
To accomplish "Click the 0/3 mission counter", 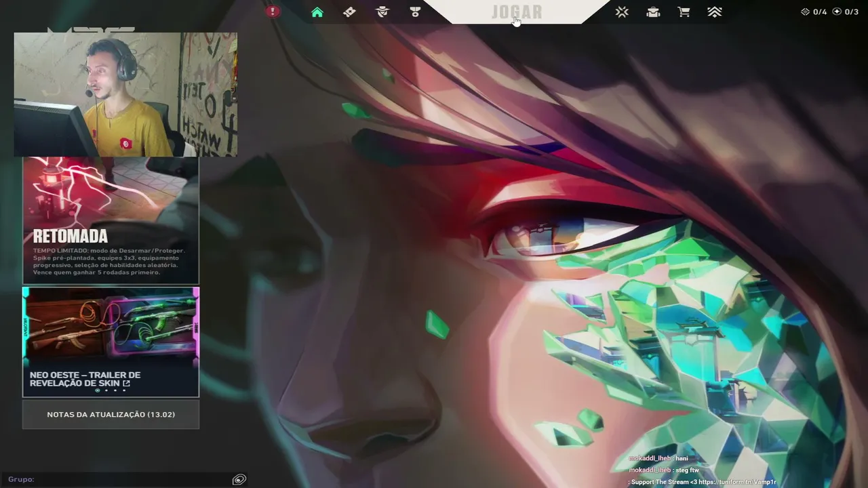I will [x=851, y=12].
